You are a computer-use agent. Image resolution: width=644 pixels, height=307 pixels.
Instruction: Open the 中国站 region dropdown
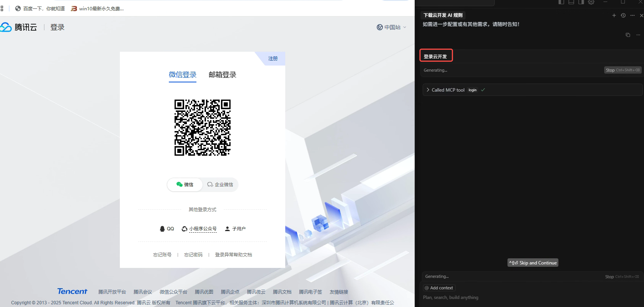click(391, 27)
